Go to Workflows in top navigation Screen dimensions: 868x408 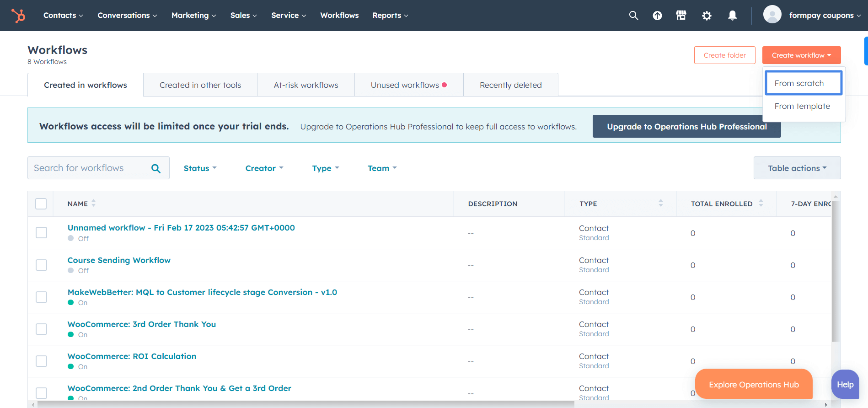tap(339, 16)
